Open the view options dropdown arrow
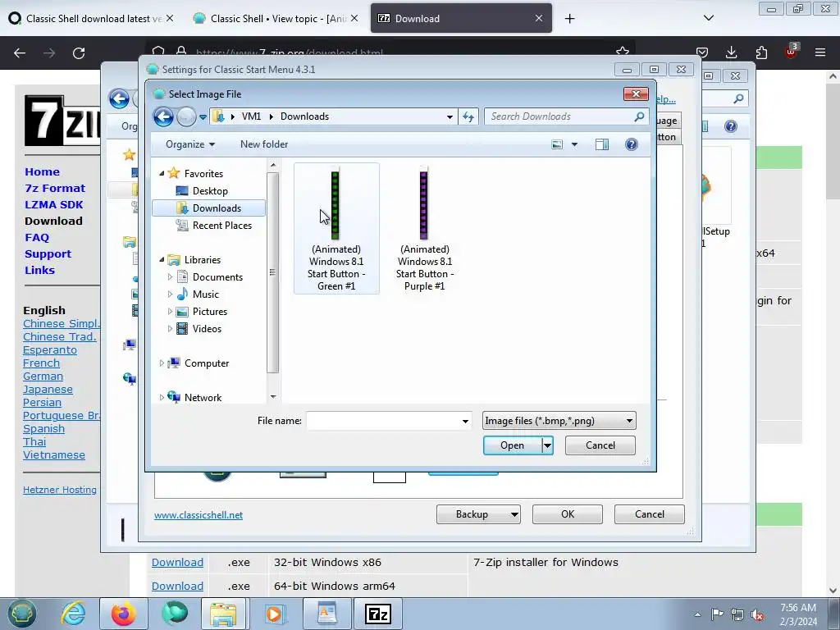 (574, 144)
